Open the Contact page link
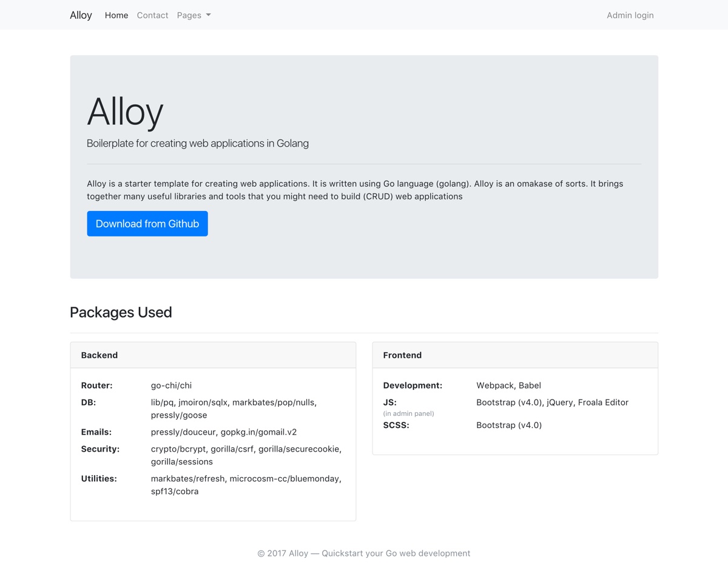This screenshot has width=728, height=568. (x=152, y=15)
